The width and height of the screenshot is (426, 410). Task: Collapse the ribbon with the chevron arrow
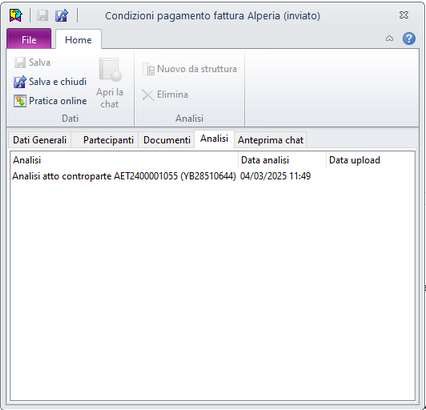(x=389, y=39)
